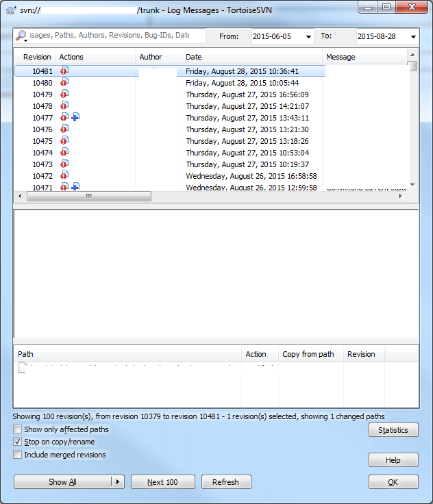Viewport: 433px width, 504px height.
Task: Click log list scroll left arrow
Action: coord(20,196)
